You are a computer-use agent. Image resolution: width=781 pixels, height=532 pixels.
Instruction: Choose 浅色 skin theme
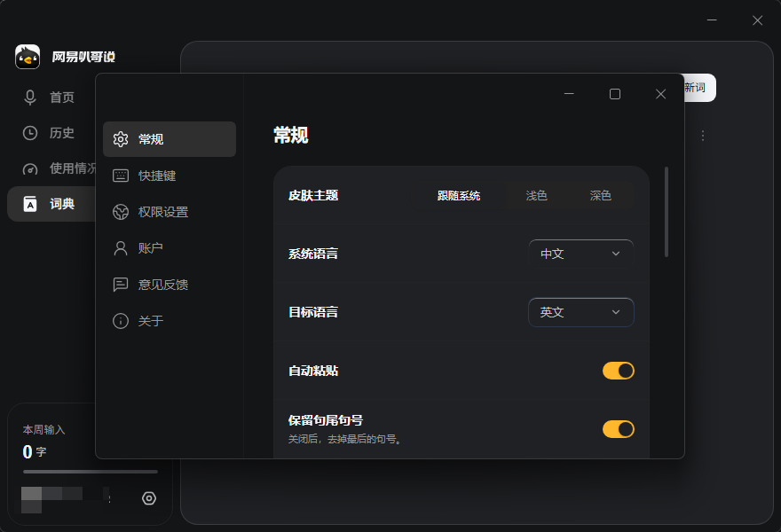point(536,196)
